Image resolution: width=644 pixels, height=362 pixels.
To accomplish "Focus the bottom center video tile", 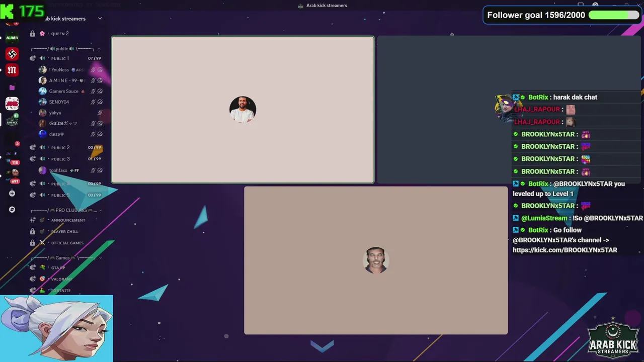I will 376,260.
